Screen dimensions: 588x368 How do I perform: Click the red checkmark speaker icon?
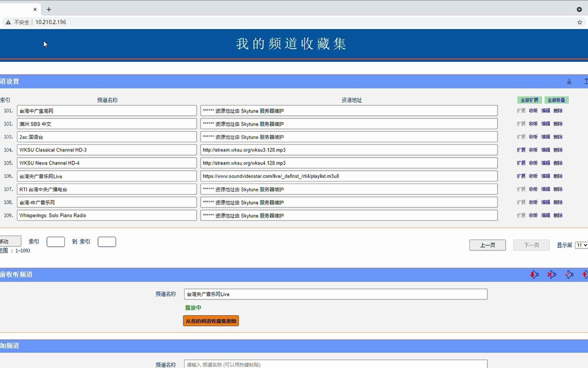(x=569, y=275)
